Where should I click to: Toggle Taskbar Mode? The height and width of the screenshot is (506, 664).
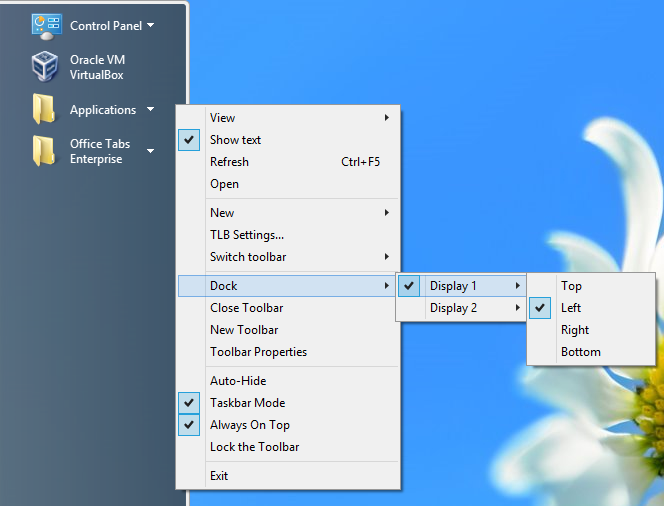click(288, 403)
